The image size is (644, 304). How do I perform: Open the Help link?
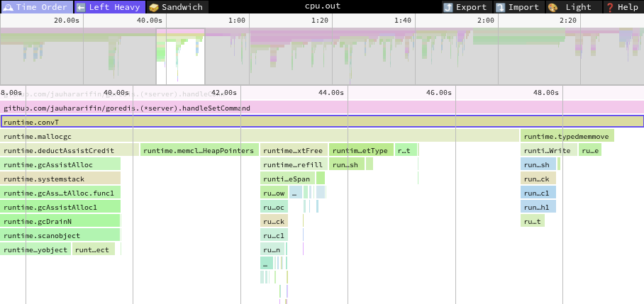click(x=622, y=7)
